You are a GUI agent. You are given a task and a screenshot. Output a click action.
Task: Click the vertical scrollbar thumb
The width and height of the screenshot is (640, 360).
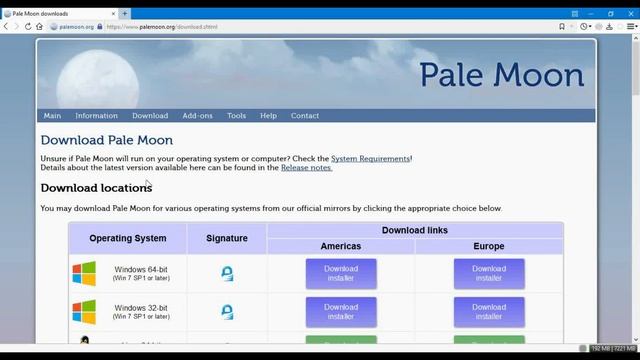coord(636,69)
